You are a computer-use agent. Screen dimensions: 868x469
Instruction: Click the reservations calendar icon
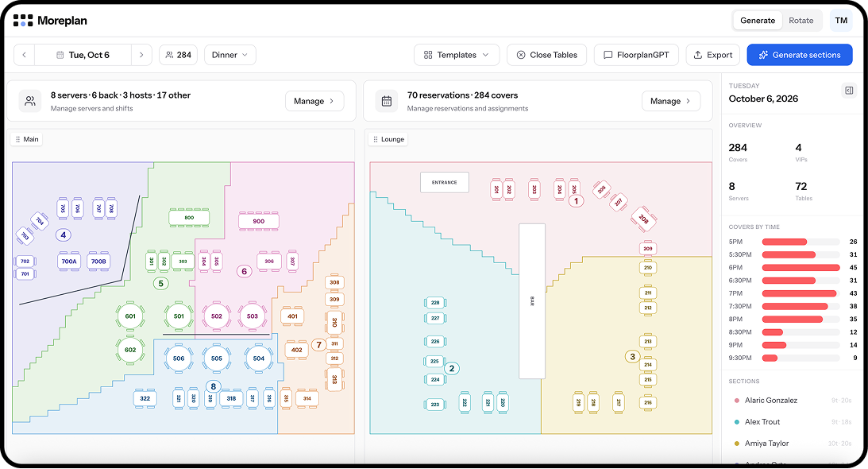pyautogui.click(x=387, y=101)
